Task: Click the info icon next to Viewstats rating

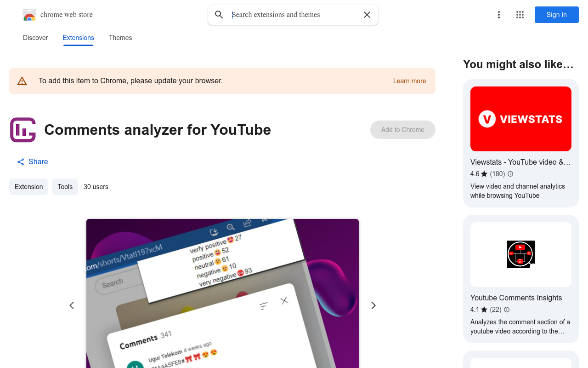Action: pyautogui.click(x=510, y=174)
